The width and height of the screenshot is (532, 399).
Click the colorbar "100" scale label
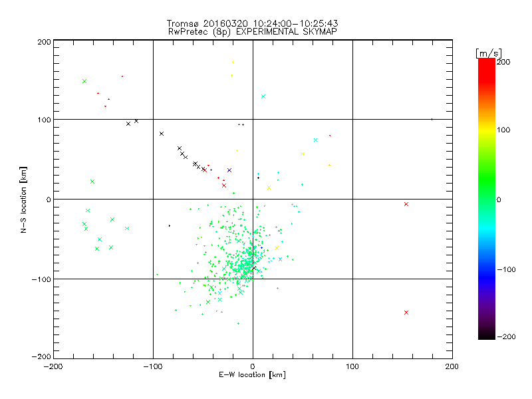(503, 130)
